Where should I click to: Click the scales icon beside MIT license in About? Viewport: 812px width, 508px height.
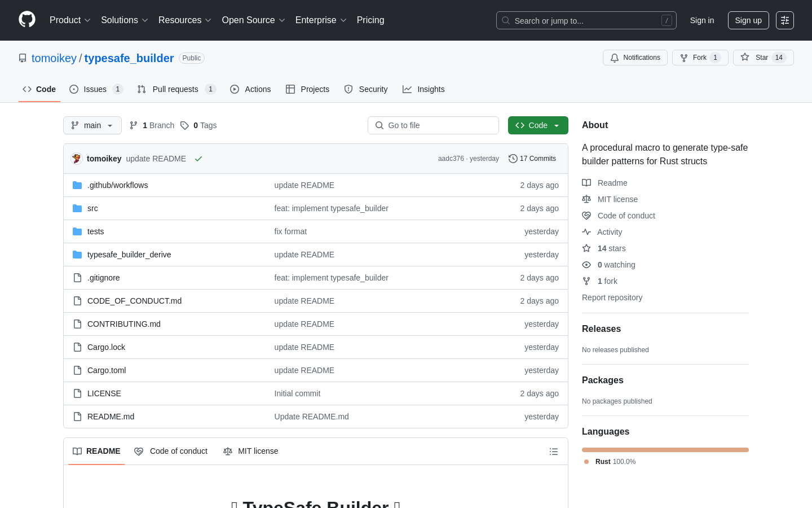586,199
